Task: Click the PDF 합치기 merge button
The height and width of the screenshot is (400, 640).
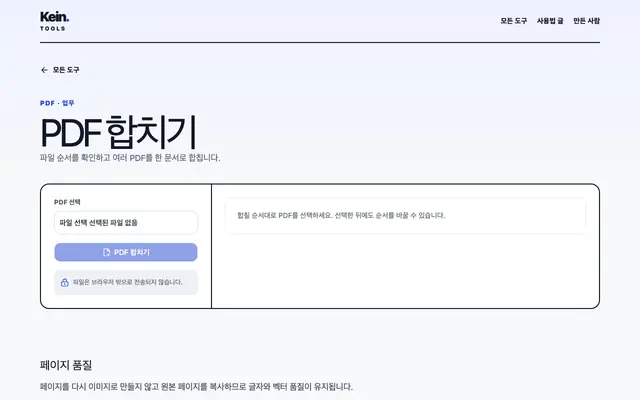Action: click(x=126, y=252)
